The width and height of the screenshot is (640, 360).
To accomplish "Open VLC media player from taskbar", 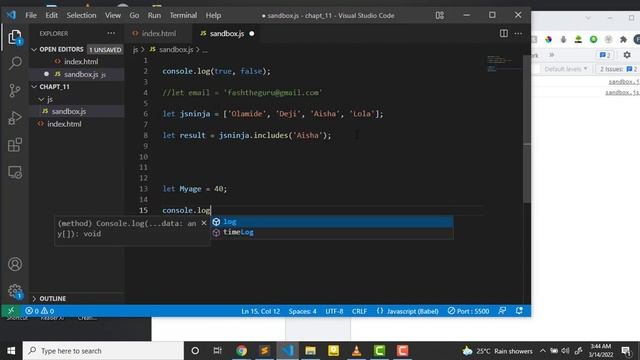I will (x=356, y=351).
